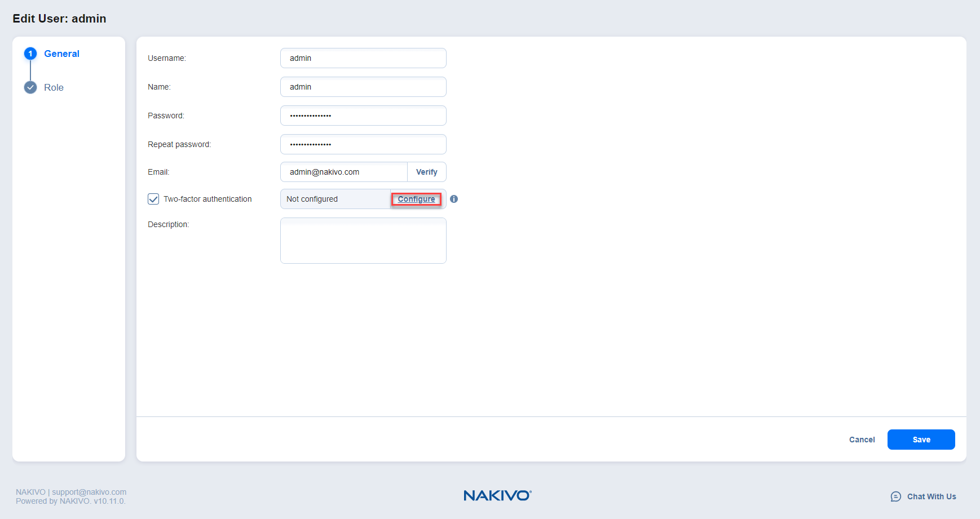Click the NAKIVO logo in the footer
Image resolution: width=980 pixels, height=519 pixels.
pyautogui.click(x=497, y=495)
